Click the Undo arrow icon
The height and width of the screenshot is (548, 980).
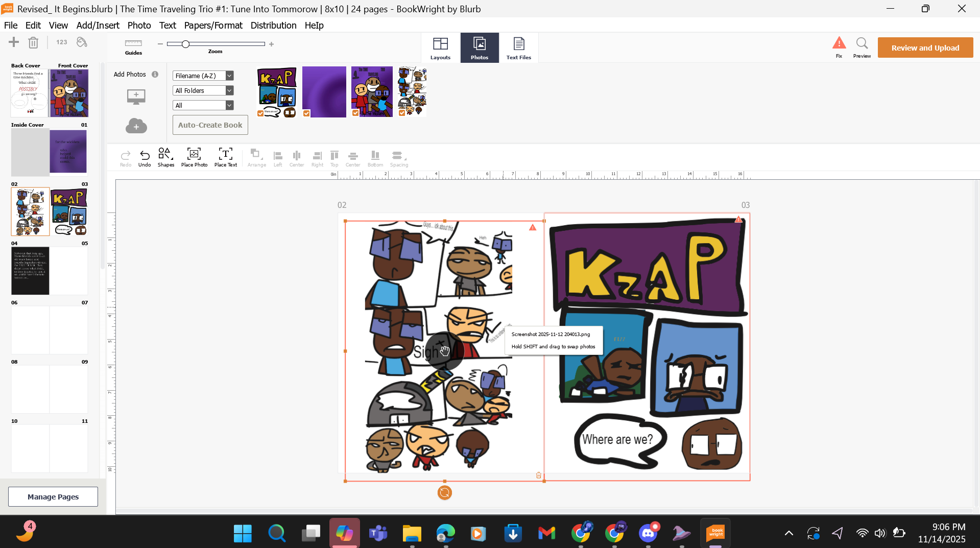tap(145, 155)
